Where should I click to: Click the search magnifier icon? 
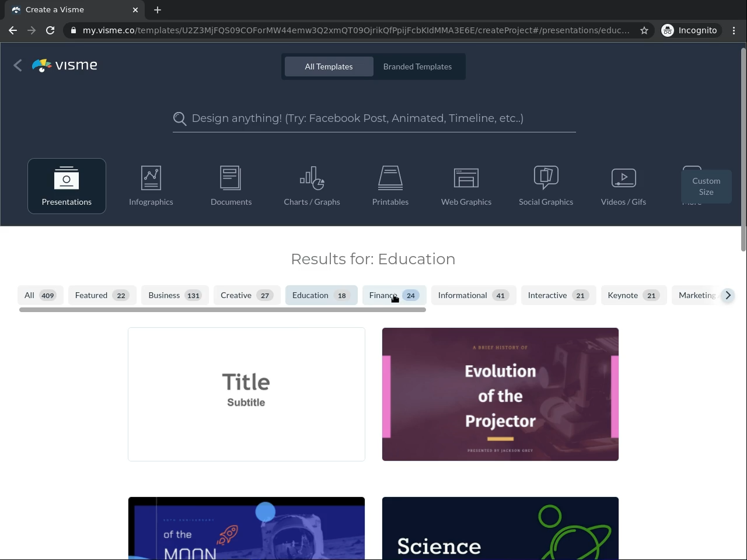180,119
